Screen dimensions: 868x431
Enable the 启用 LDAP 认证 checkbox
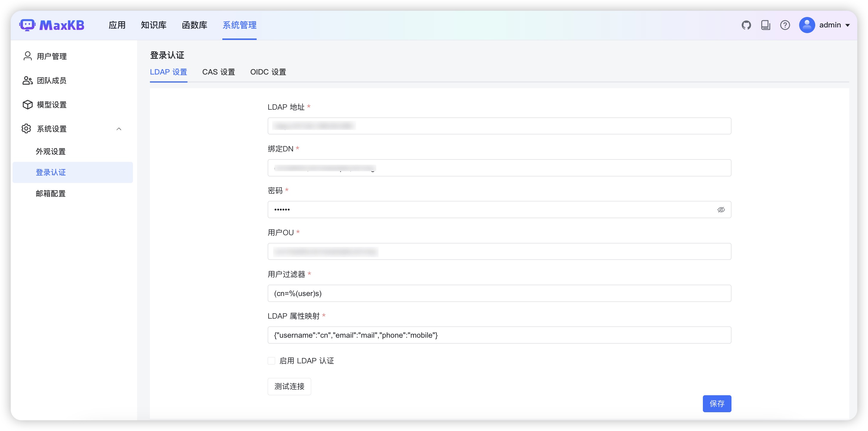tap(271, 361)
